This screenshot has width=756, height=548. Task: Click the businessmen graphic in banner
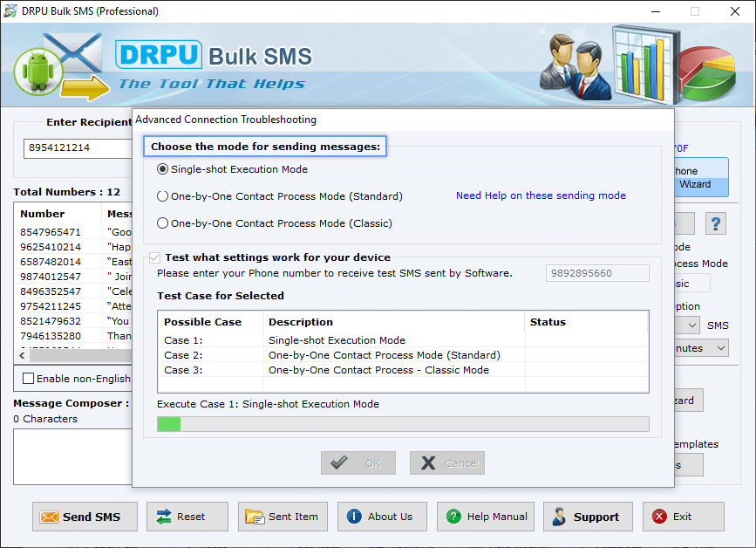tap(576, 66)
